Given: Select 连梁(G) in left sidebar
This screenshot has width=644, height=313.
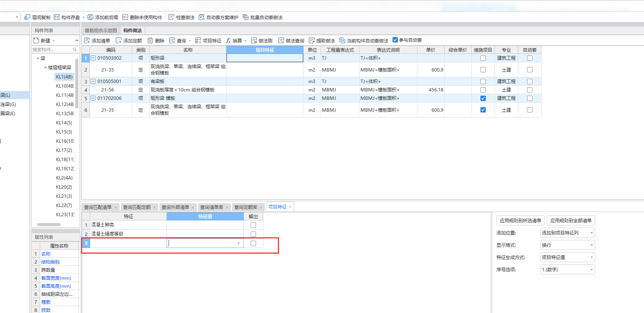Looking at the screenshot, I should click(8, 104).
